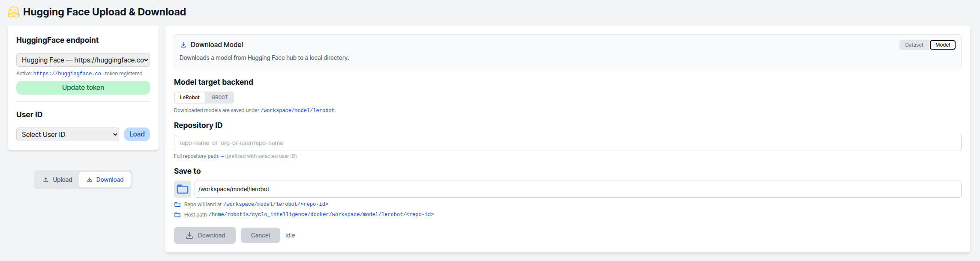Screen dimensions: 980x261
Task: Focus the Repository ID input field
Action: click(x=568, y=143)
